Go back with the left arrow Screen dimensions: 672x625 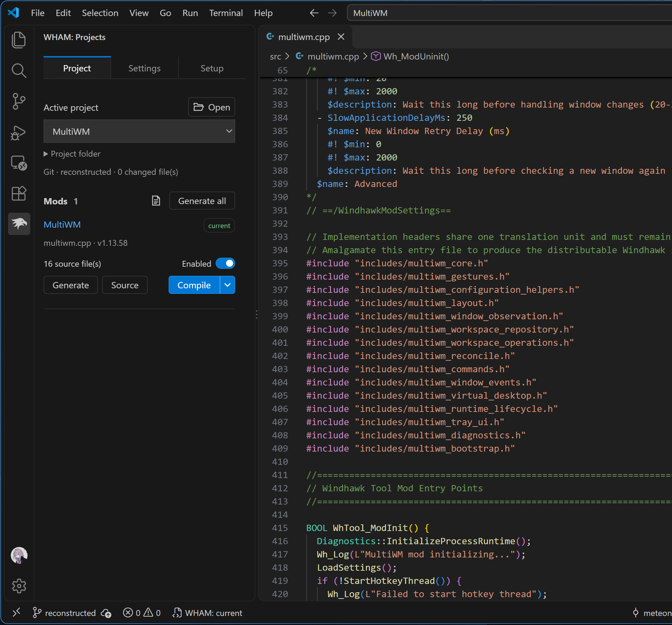[x=314, y=13]
